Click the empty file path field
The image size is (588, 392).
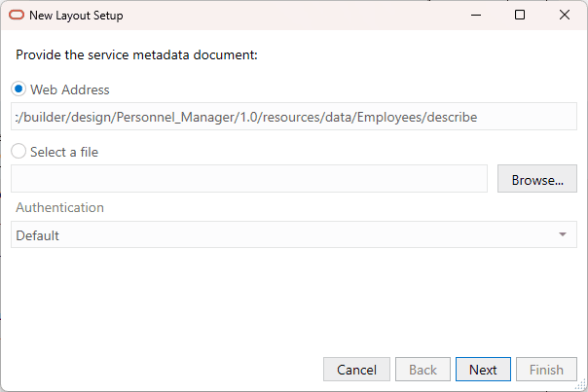click(249, 179)
